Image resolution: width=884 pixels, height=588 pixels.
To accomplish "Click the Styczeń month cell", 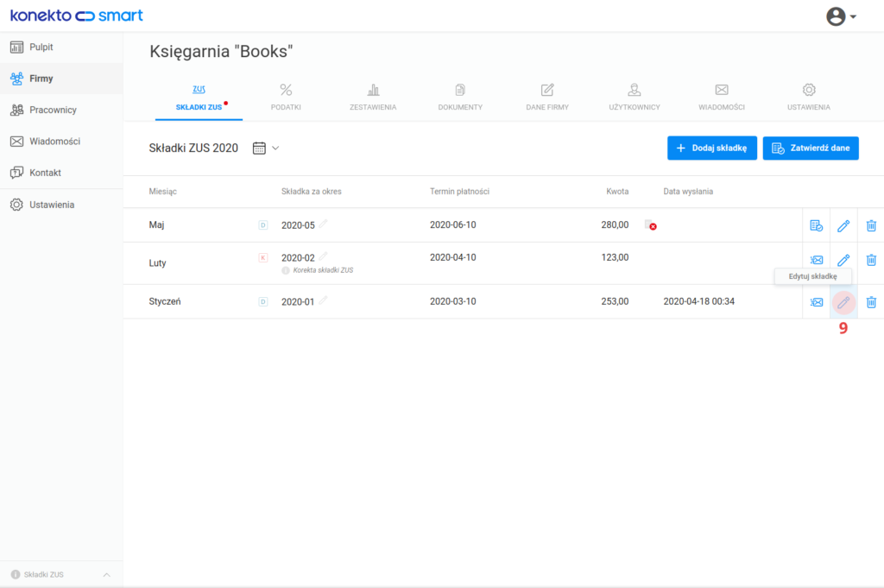I will point(165,301).
